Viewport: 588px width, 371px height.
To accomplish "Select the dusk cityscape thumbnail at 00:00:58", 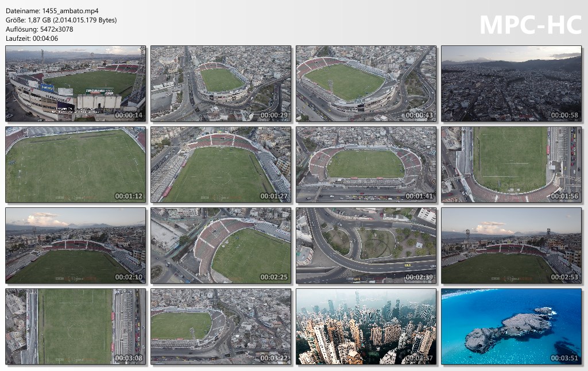I will (511, 84).
